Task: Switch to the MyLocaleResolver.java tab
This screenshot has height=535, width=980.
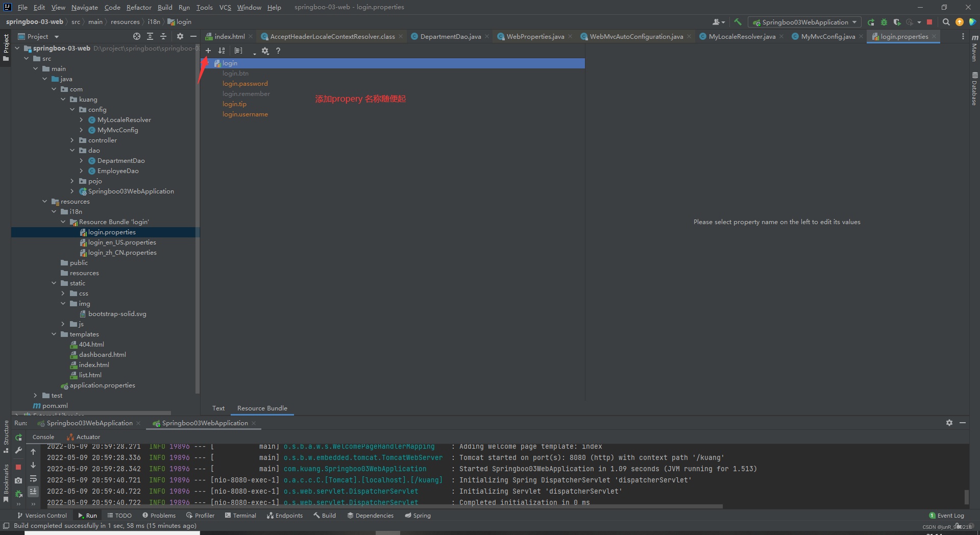Action: 742,36
